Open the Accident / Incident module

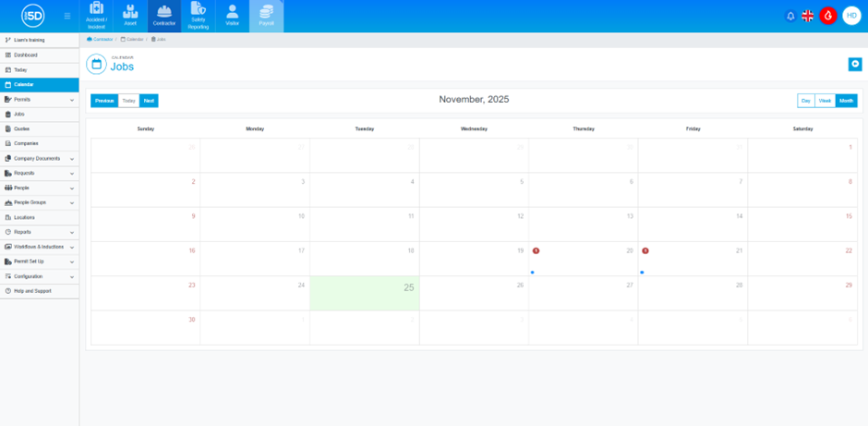96,16
